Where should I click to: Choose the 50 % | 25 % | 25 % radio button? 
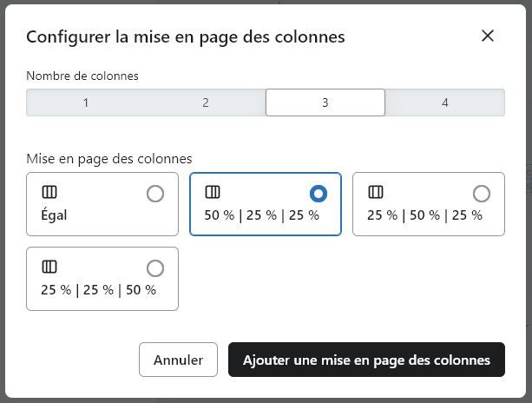[319, 194]
